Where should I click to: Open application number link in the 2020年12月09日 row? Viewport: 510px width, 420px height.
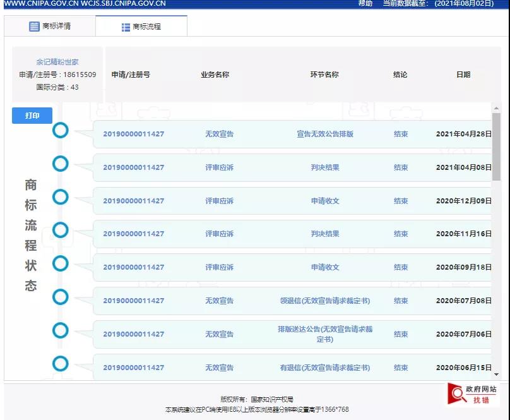click(134, 201)
